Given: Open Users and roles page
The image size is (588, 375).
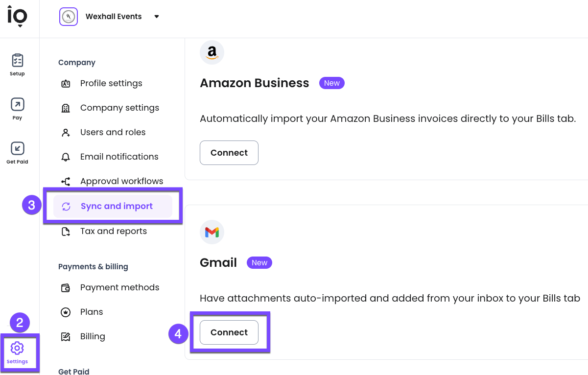Looking at the screenshot, I should [x=113, y=132].
